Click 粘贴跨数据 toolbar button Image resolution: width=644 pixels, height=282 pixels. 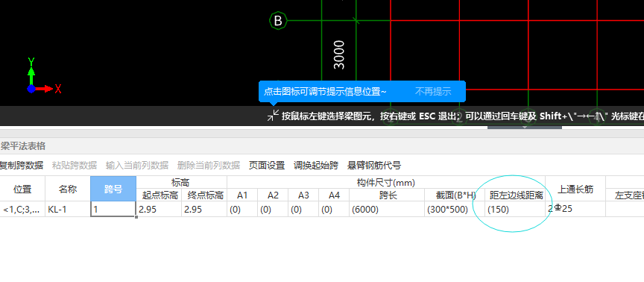75,166
